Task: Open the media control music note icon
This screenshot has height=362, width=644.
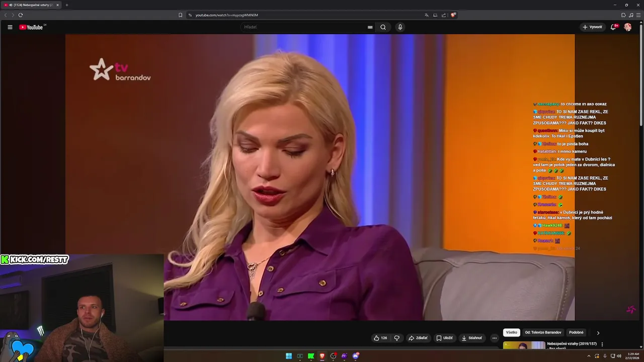Action: click(631, 15)
